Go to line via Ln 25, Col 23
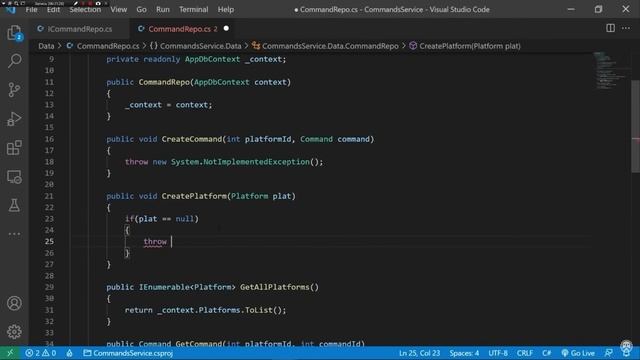 tap(419, 353)
